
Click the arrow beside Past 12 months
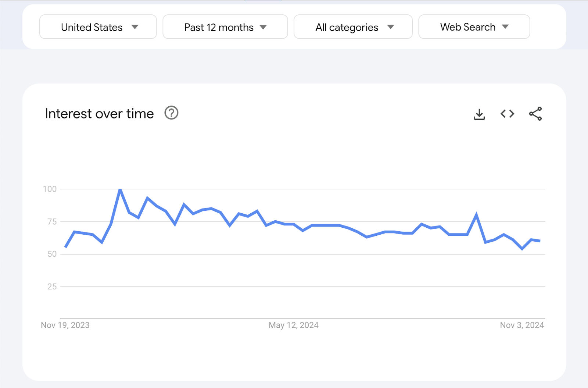(x=263, y=27)
